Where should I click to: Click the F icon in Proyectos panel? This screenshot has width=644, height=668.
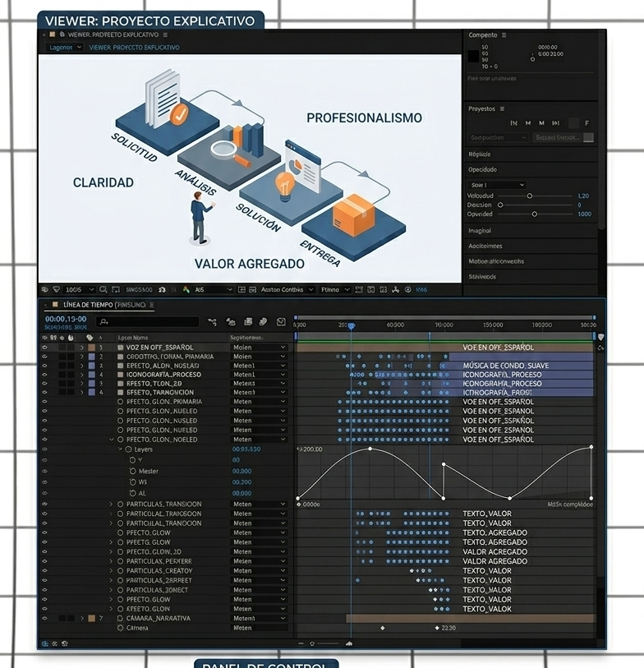point(586,123)
